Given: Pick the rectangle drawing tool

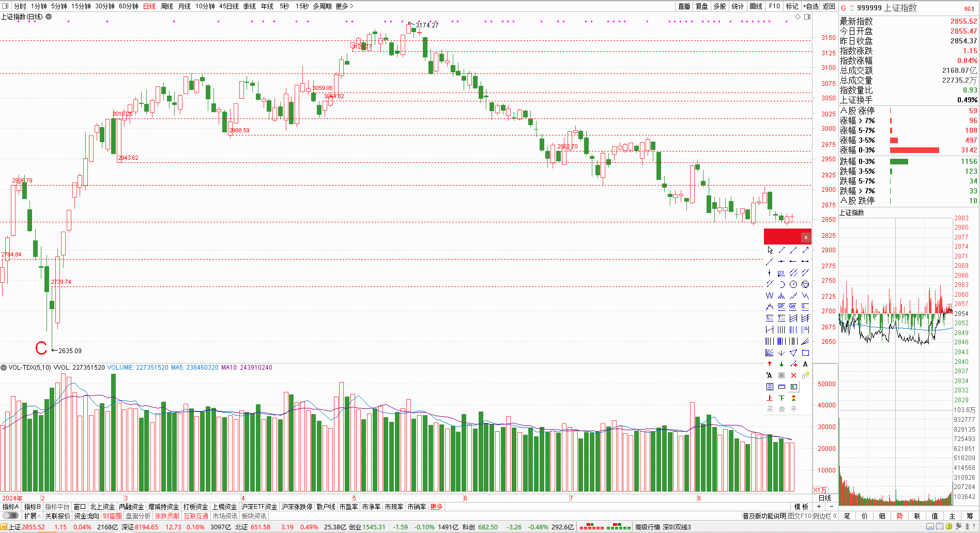Looking at the screenshot, I should (805, 353).
